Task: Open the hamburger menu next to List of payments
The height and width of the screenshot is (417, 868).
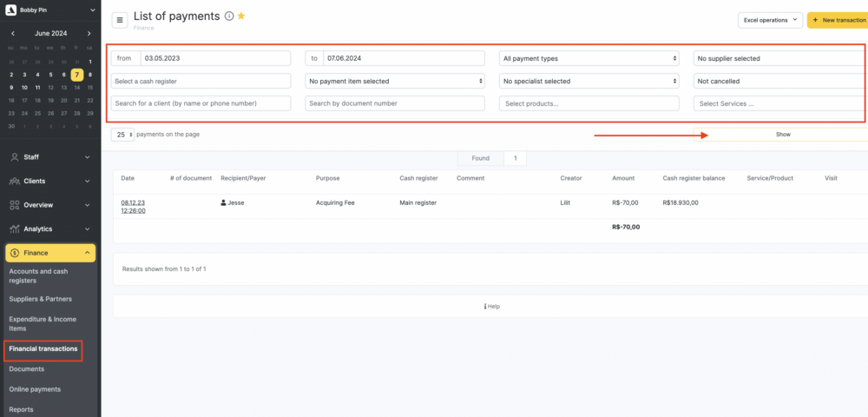Action: [x=120, y=20]
